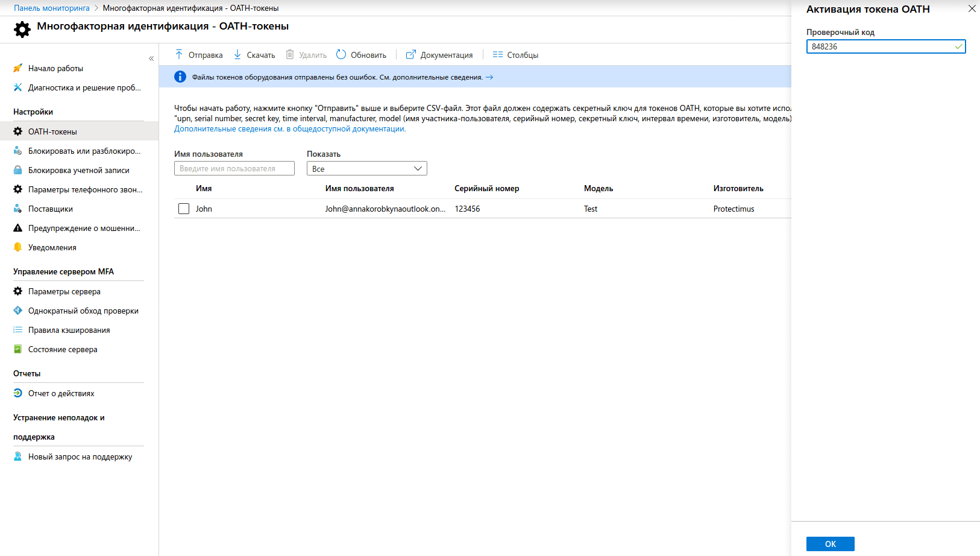Click the Панель мониторинга breadcrumb link

pos(52,8)
